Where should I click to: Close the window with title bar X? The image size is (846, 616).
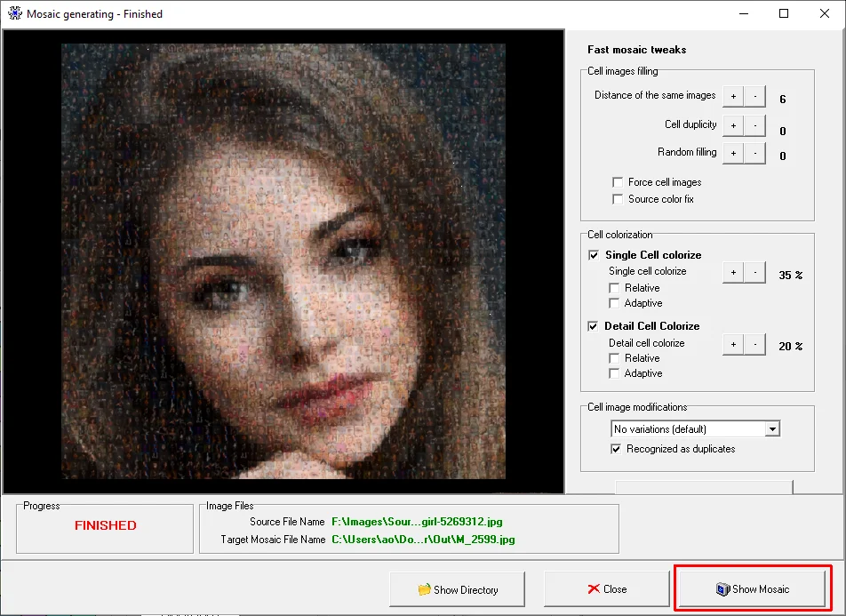pos(825,13)
